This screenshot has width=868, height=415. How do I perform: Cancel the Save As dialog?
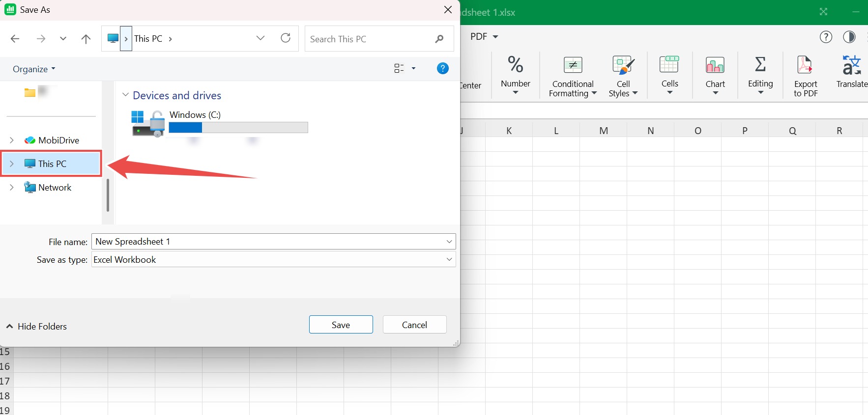(x=414, y=325)
